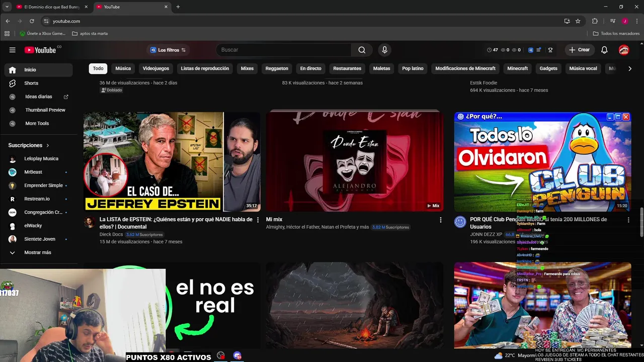This screenshot has width=644, height=362.
Task: Open the Jeffrey Epstein video thumbnail
Action: coord(172,162)
